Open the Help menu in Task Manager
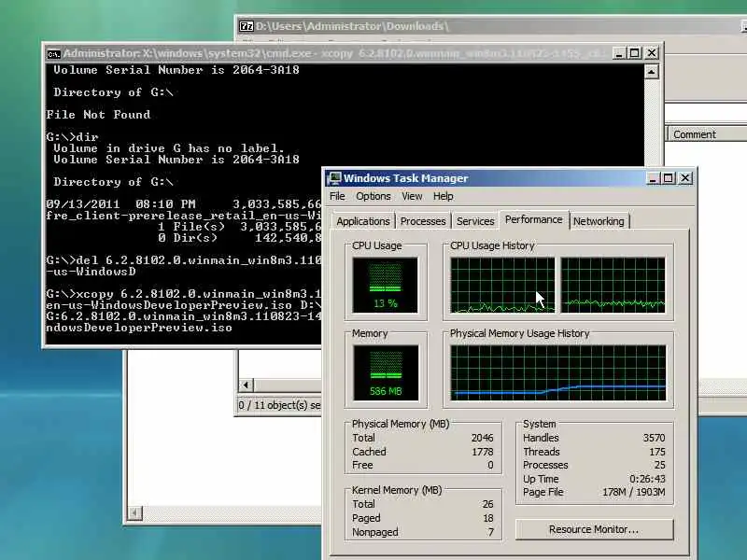The height and width of the screenshot is (560, 747). coord(443,196)
